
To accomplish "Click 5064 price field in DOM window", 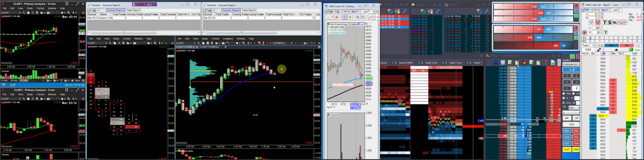I will point(589,50).
